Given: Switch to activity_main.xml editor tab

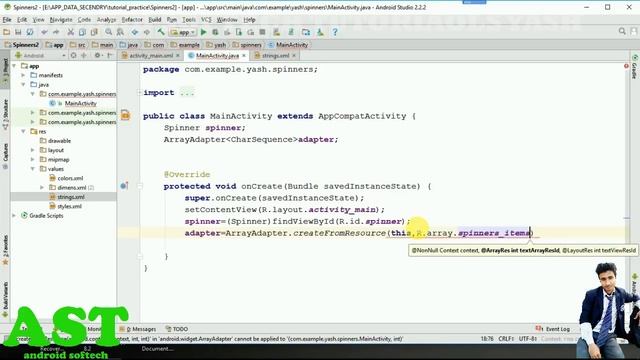Looking at the screenshot, I should tap(151, 56).
